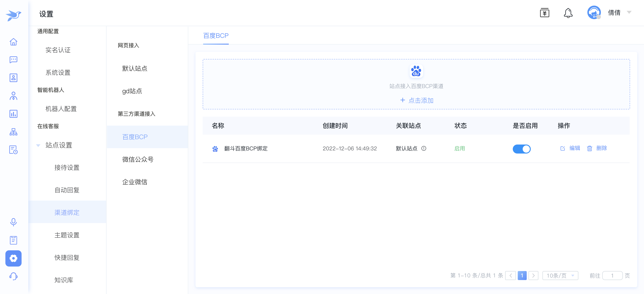Click the notification bell icon
The width and height of the screenshot is (644, 294).
[568, 13]
